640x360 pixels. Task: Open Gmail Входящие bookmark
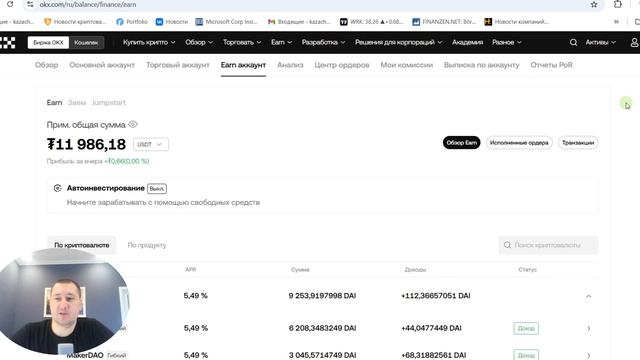point(299,22)
